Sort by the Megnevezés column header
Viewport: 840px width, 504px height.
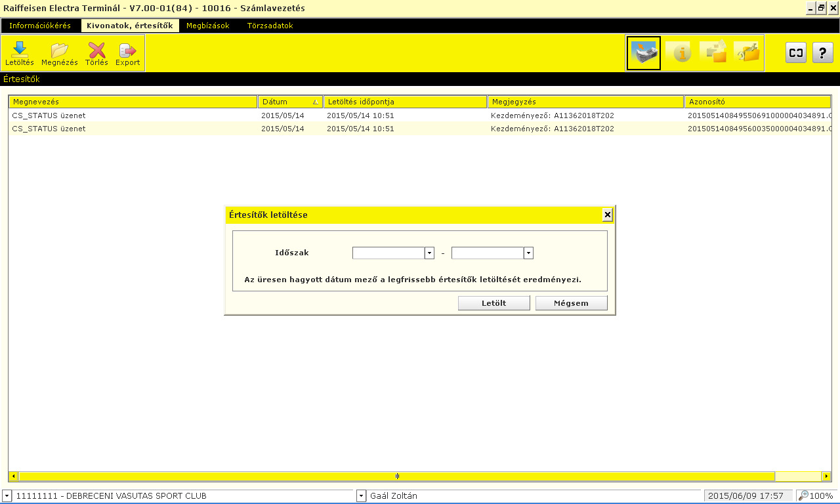[133, 102]
